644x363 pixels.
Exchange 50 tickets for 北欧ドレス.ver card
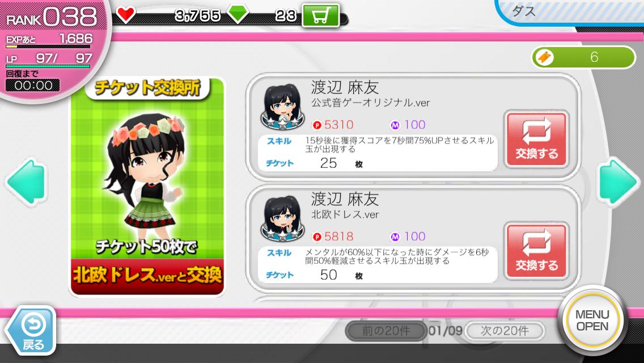click(536, 251)
